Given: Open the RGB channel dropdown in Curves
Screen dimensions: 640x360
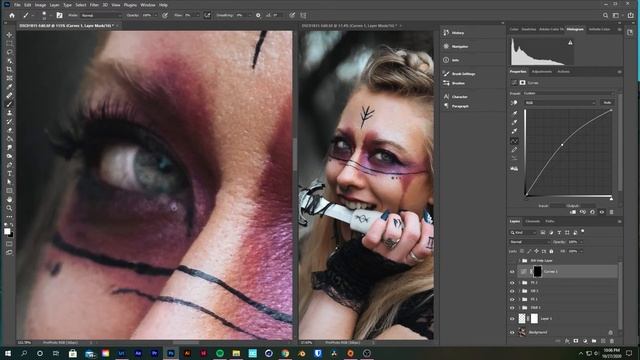Looking at the screenshot, I should click(560, 103).
